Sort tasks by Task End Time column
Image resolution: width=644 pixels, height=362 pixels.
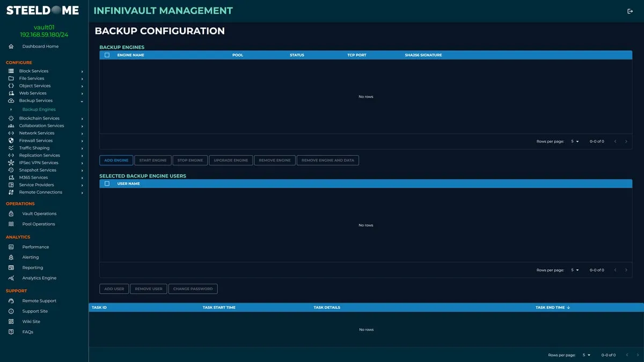[x=552, y=307]
